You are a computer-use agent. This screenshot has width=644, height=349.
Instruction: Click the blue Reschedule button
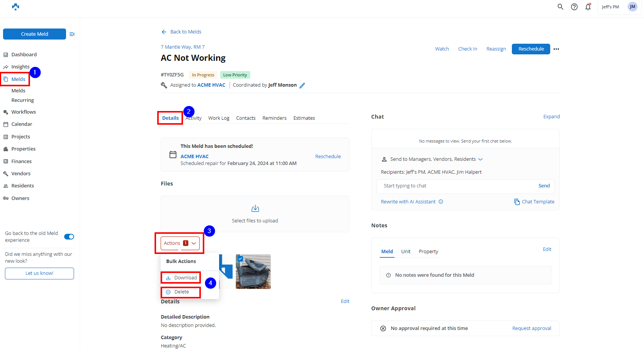(x=531, y=49)
